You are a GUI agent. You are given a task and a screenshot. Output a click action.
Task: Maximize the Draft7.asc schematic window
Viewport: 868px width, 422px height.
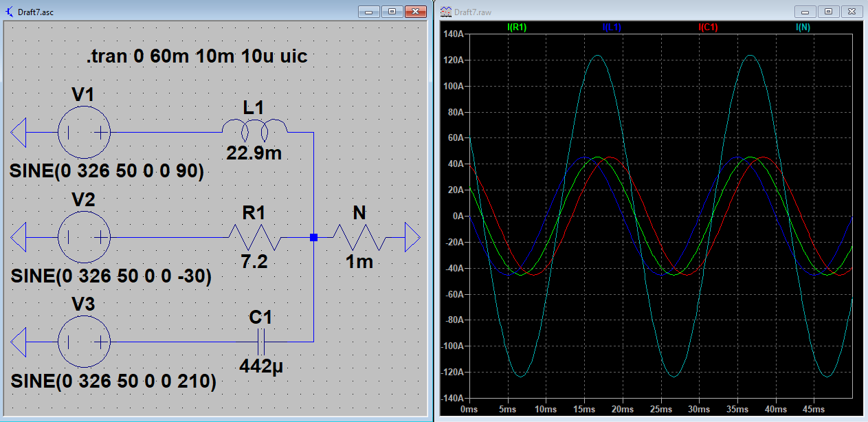pyautogui.click(x=392, y=12)
